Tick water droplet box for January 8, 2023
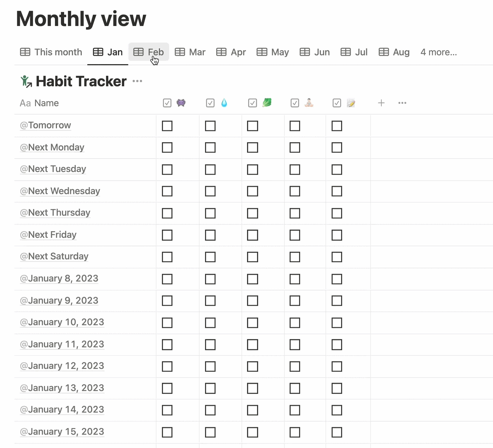 [210, 279]
